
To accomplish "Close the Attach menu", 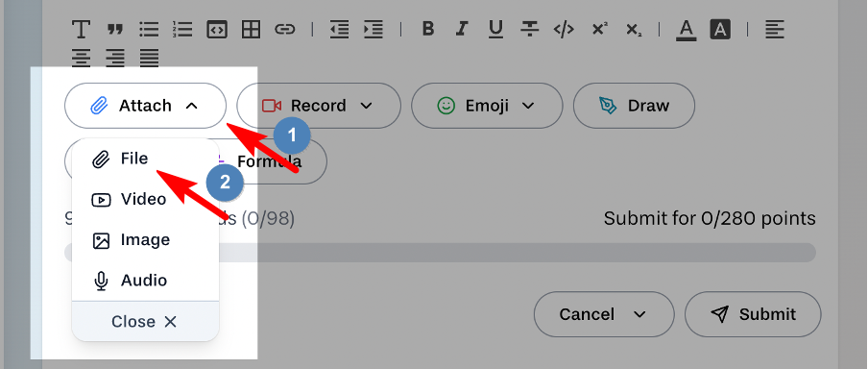I will pos(146,321).
